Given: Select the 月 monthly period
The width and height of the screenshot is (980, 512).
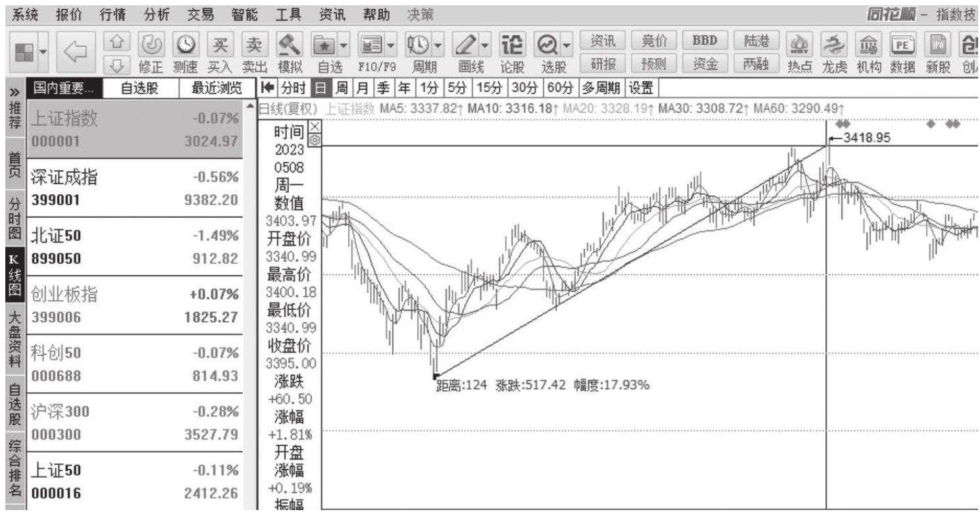Looking at the screenshot, I should click(x=362, y=88).
